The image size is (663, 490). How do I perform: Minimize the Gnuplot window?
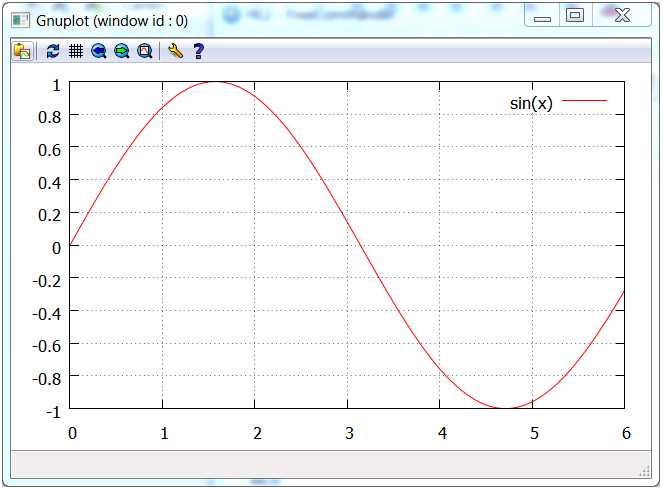[x=543, y=16]
